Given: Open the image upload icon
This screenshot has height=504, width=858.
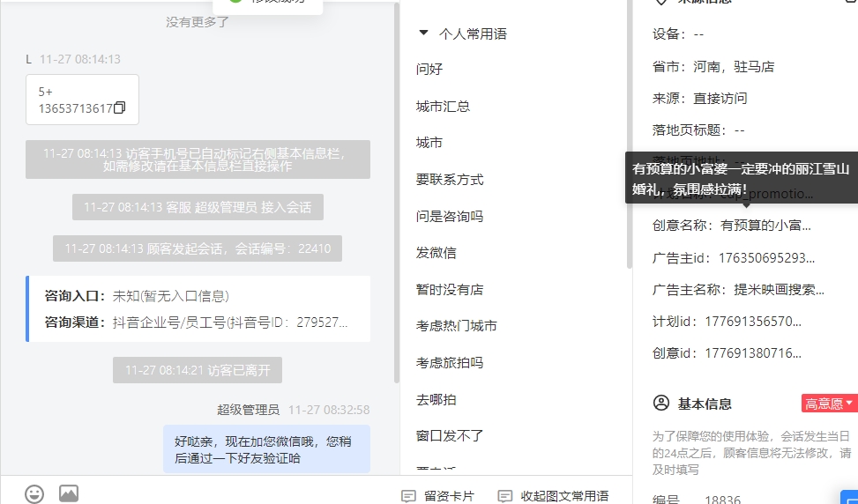Looking at the screenshot, I should point(69,493).
